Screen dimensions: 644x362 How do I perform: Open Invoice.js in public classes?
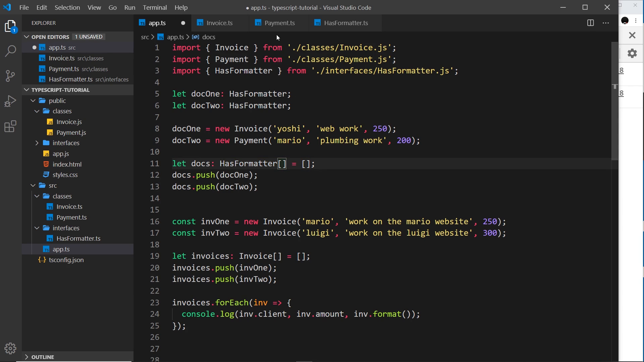(x=69, y=122)
